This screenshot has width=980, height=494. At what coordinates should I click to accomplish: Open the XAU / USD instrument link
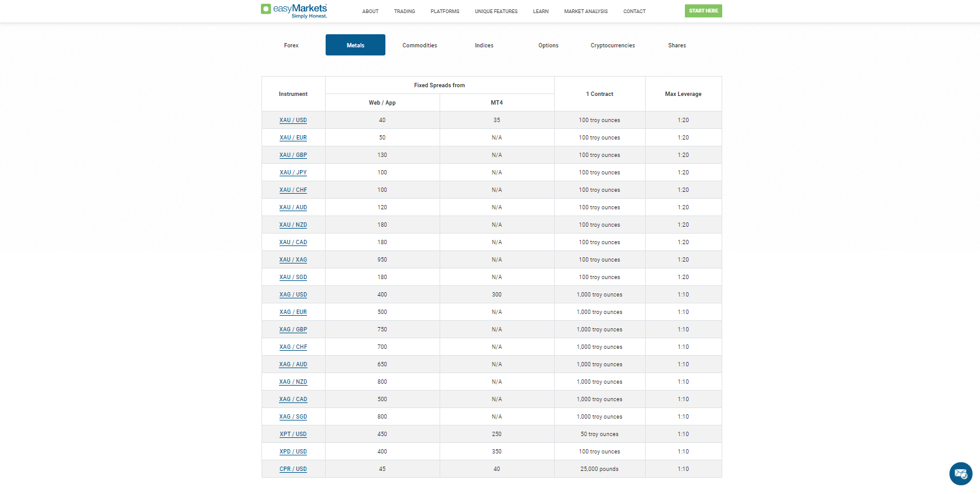pos(293,120)
